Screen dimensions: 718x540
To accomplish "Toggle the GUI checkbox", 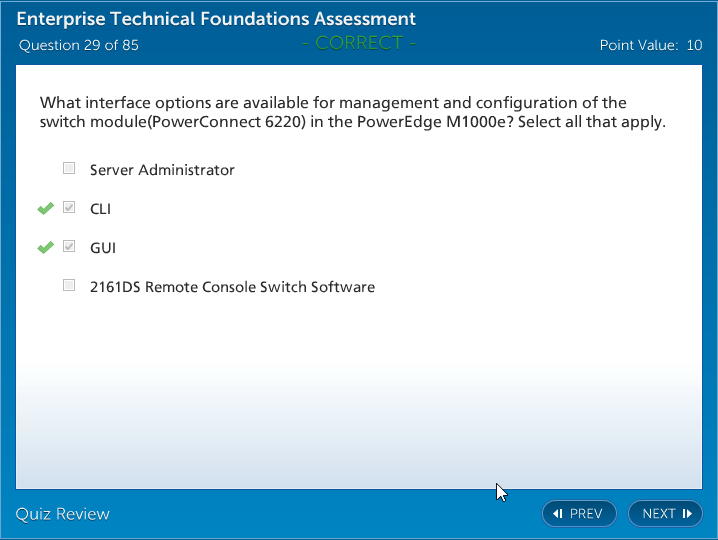I will 69,247.
